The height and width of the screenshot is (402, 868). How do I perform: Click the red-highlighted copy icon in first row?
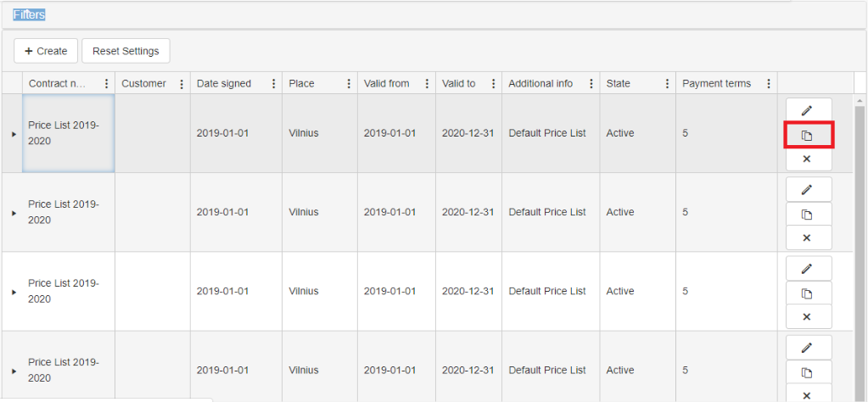[x=807, y=135]
